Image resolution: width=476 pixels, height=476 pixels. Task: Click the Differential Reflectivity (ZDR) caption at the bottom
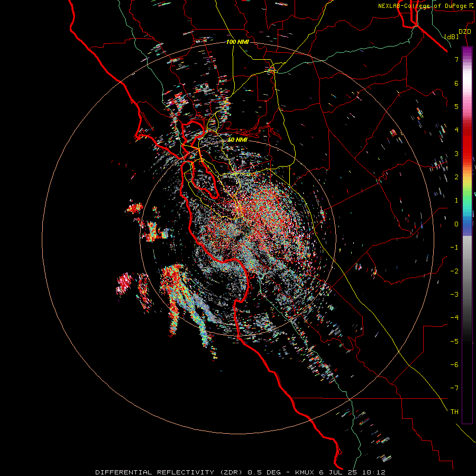click(241, 472)
